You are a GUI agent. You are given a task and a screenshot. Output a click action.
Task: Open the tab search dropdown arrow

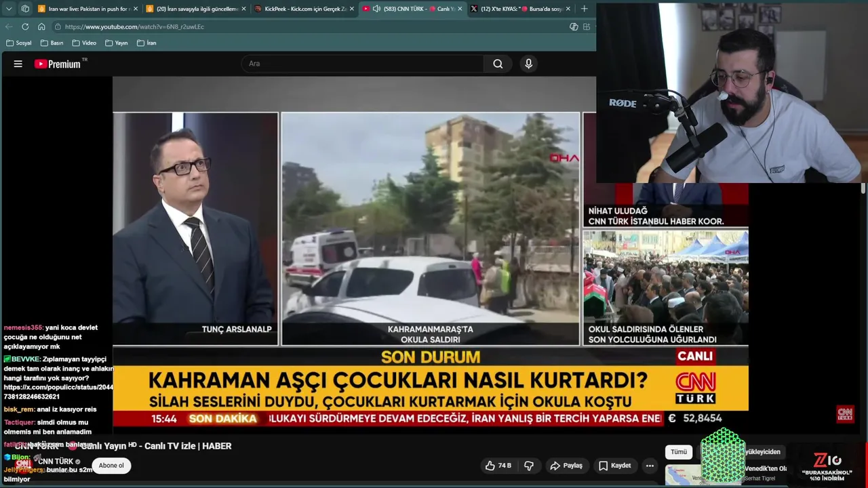pos(9,9)
